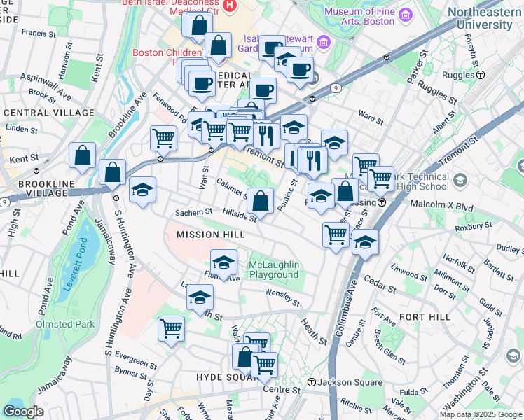The width and height of the screenshot is (524, 420).
Task: Click the Malcolm X Blvd label
Action: click(441, 205)
